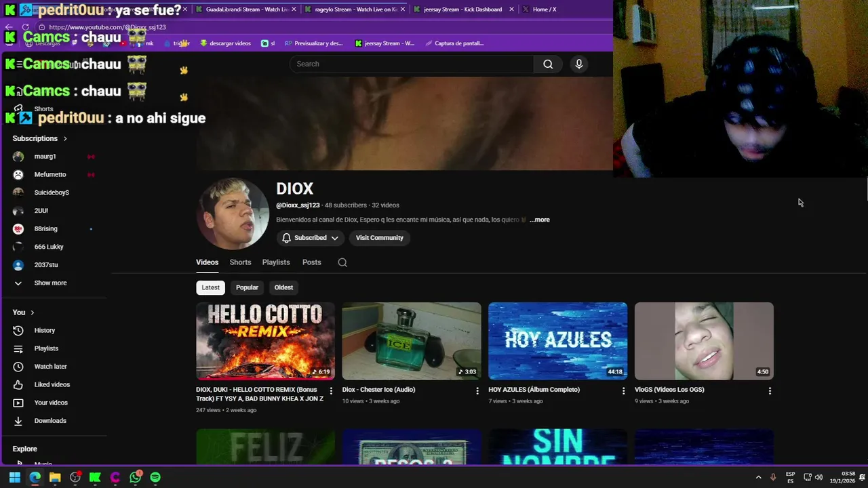This screenshot has width=868, height=488.
Task: Open options menu for HOY AZULES video
Action: click(x=624, y=391)
